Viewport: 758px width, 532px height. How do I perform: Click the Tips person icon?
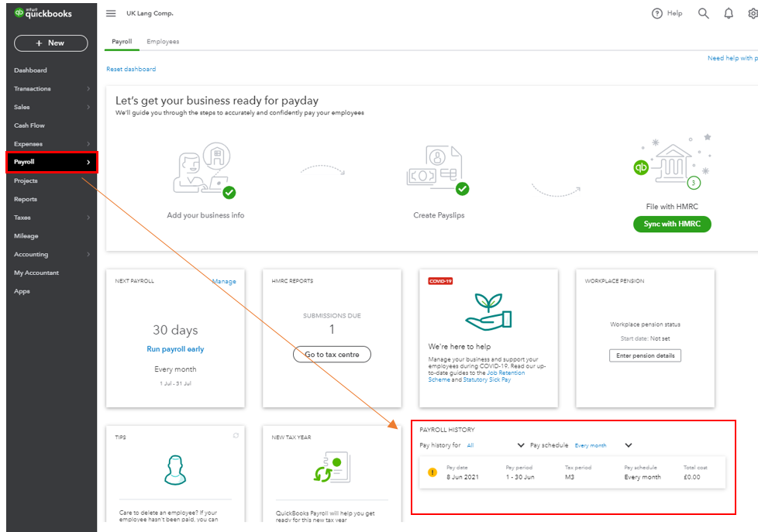(175, 470)
